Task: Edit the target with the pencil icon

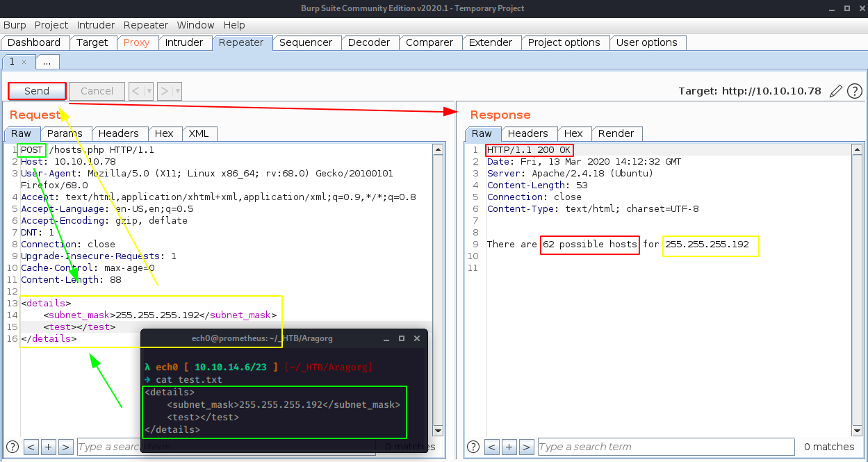Action: (836, 91)
